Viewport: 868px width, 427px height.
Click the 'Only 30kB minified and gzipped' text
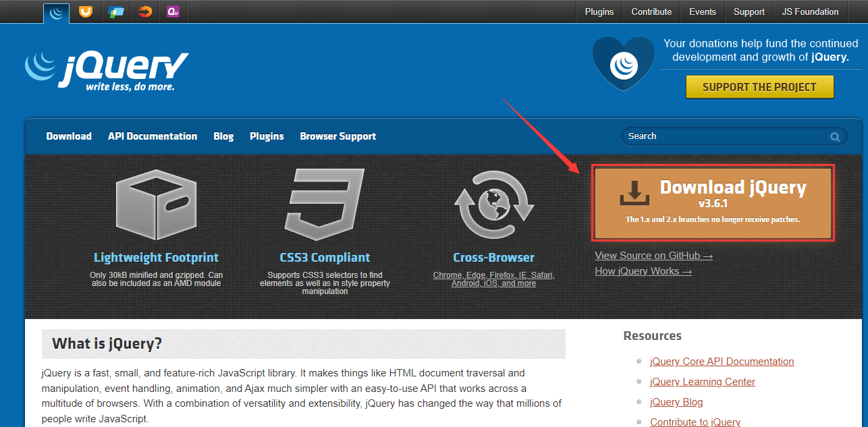[156, 279]
